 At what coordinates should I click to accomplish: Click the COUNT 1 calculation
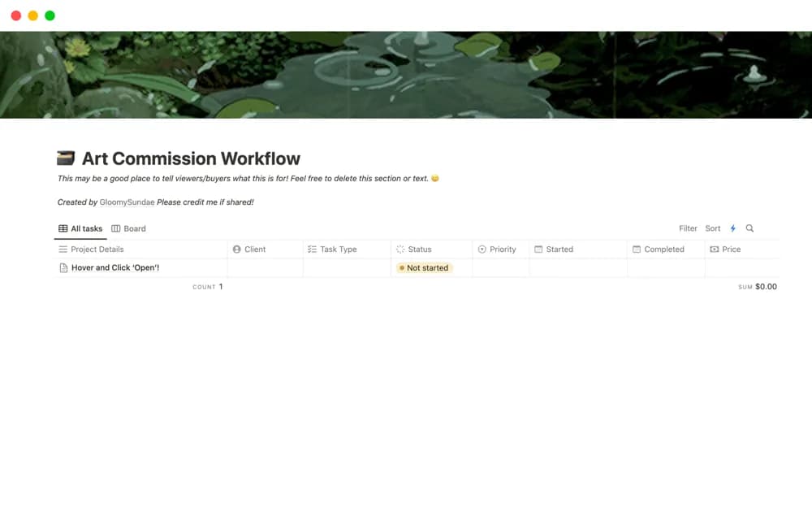(x=208, y=287)
